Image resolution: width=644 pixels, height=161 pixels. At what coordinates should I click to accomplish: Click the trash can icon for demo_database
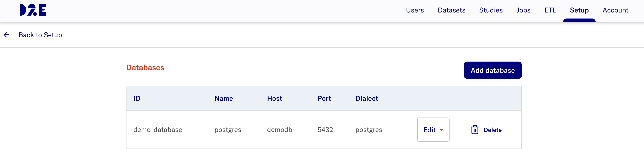[475, 130]
